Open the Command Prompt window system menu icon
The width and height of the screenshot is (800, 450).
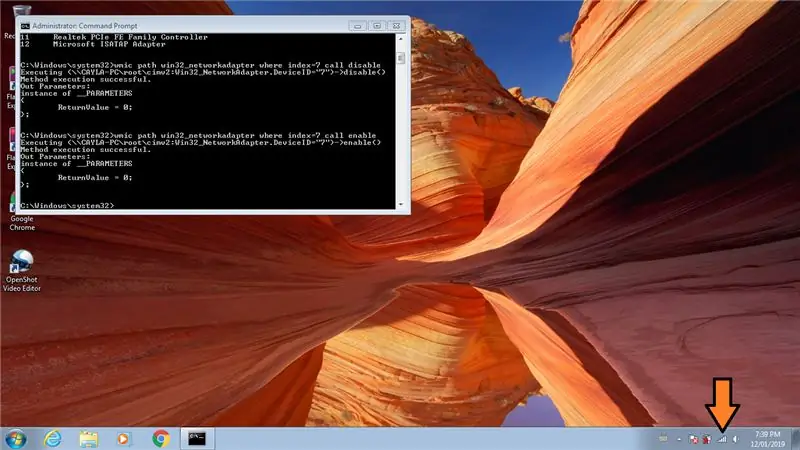25,26
